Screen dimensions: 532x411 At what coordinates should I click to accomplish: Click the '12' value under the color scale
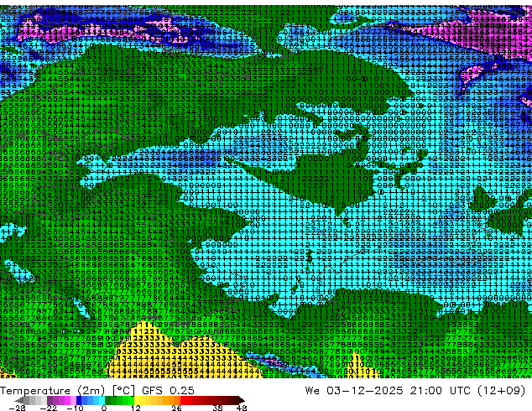136,408
